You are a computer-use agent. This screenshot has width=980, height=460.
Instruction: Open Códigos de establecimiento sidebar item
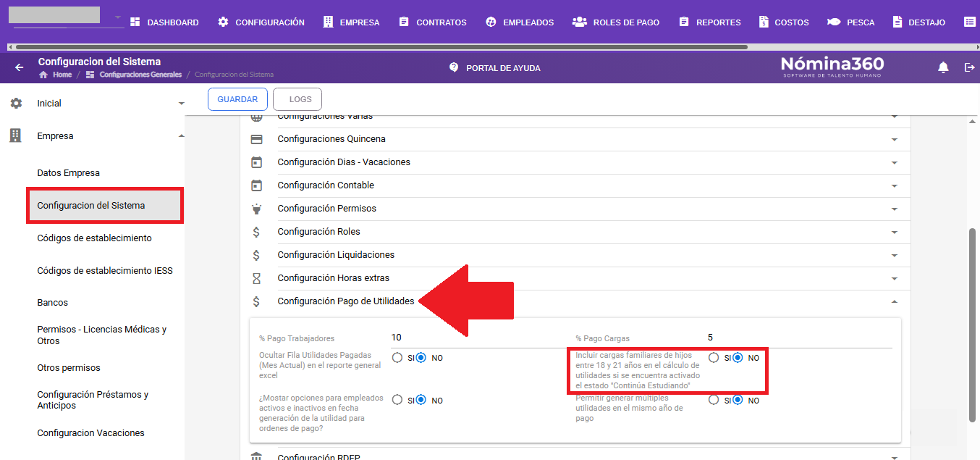click(x=95, y=238)
